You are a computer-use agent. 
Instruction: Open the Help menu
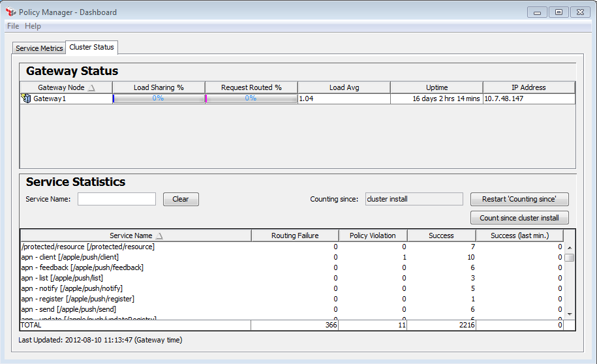[33, 26]
